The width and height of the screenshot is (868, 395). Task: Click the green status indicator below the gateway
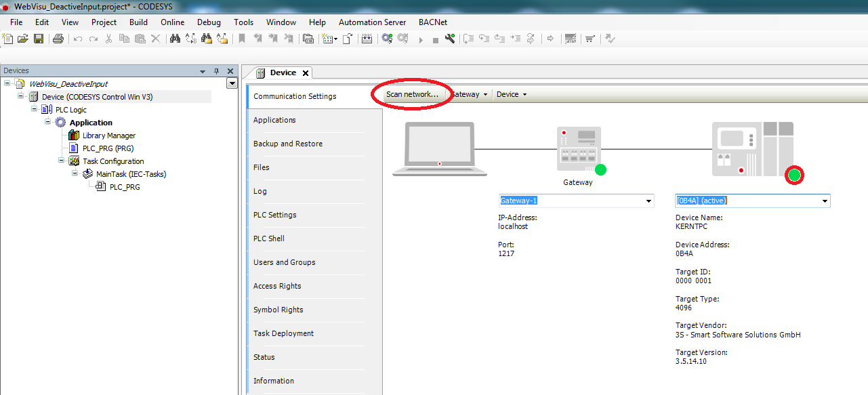coord(600,169)
